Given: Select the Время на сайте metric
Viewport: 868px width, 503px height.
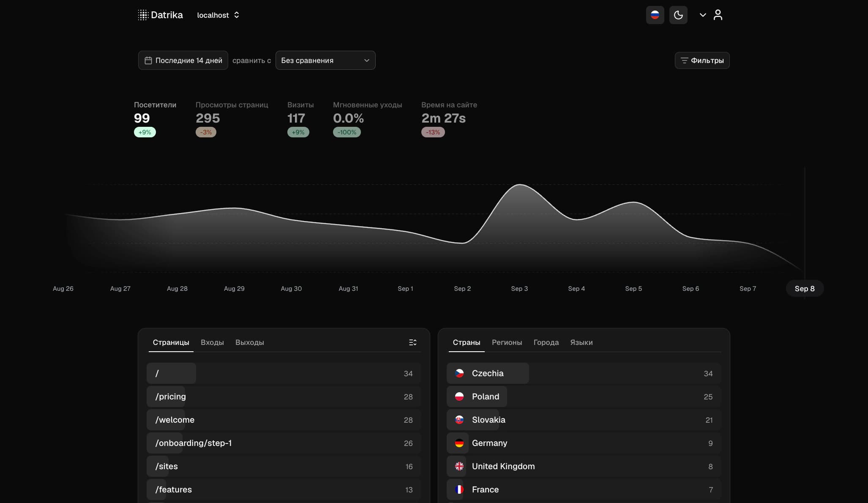Looking at the screenshot, I should tap(449, 119).
